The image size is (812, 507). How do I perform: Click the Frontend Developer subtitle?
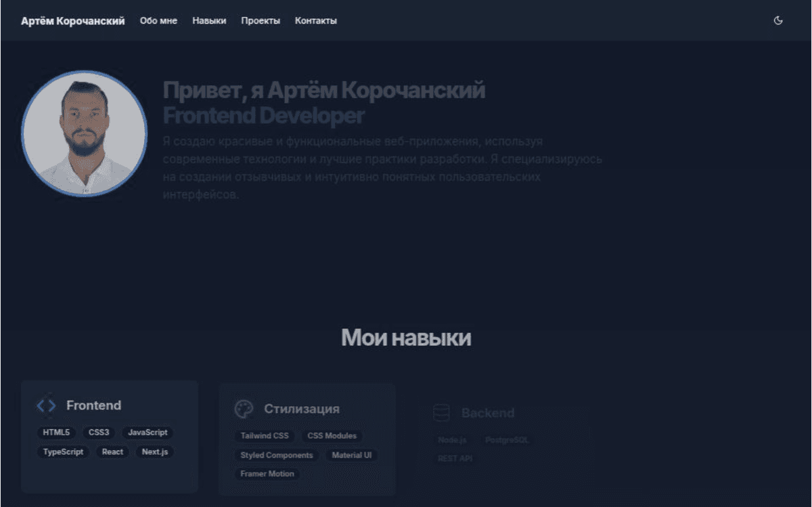click(264, 116)
